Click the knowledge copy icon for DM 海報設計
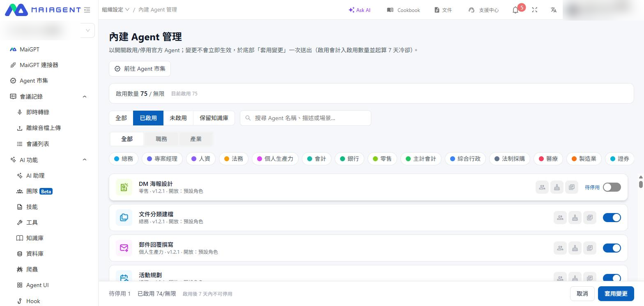This screenshot has height=306, width=644. coord(572,187)
